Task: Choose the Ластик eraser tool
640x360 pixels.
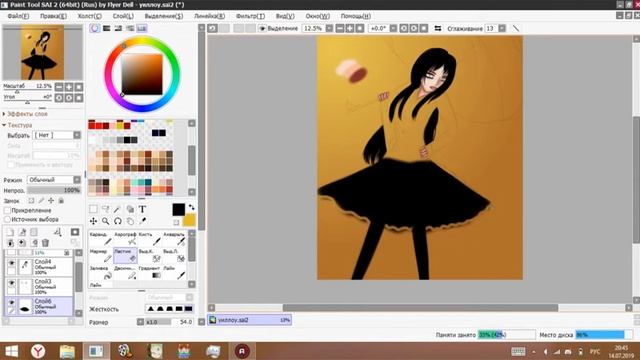Action: [125, 256]
